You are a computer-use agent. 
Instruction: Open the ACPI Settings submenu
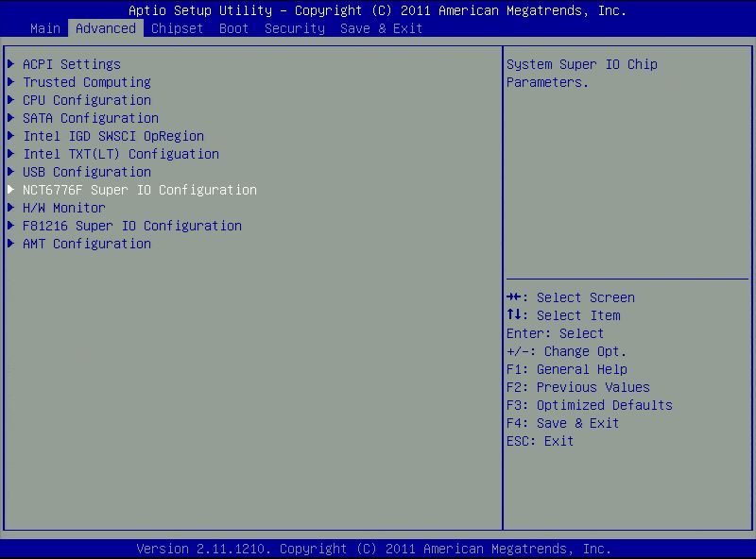click(x=71, y=64)
